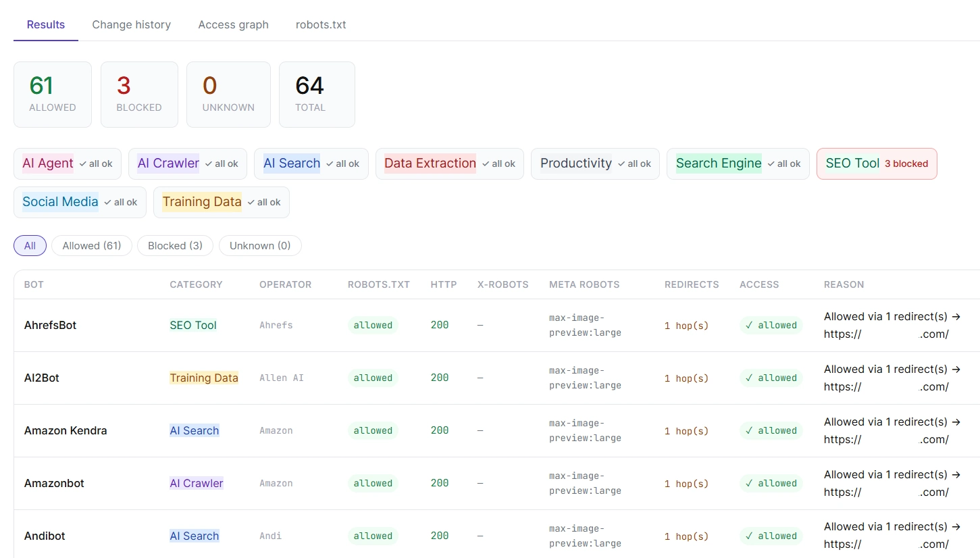980x558 pixels.
Task: Click robots.txt allowed badge for Amazonbot
Action: click(373, 483)
